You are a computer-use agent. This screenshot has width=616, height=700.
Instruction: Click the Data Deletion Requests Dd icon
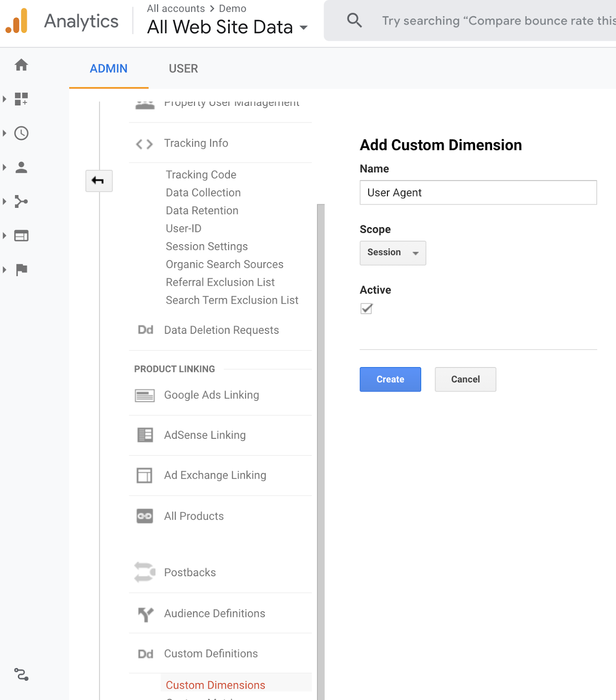(145, 330)
